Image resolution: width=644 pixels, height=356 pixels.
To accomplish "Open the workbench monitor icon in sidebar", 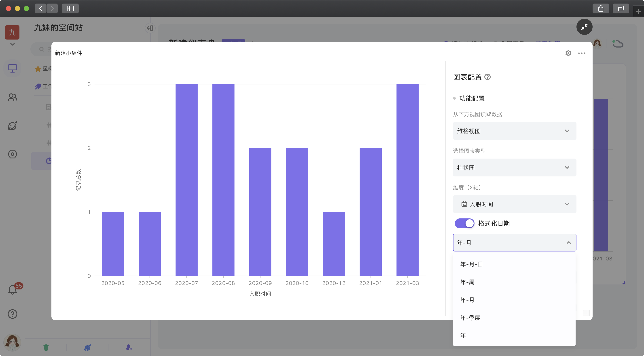I will [x=13, y=68].
